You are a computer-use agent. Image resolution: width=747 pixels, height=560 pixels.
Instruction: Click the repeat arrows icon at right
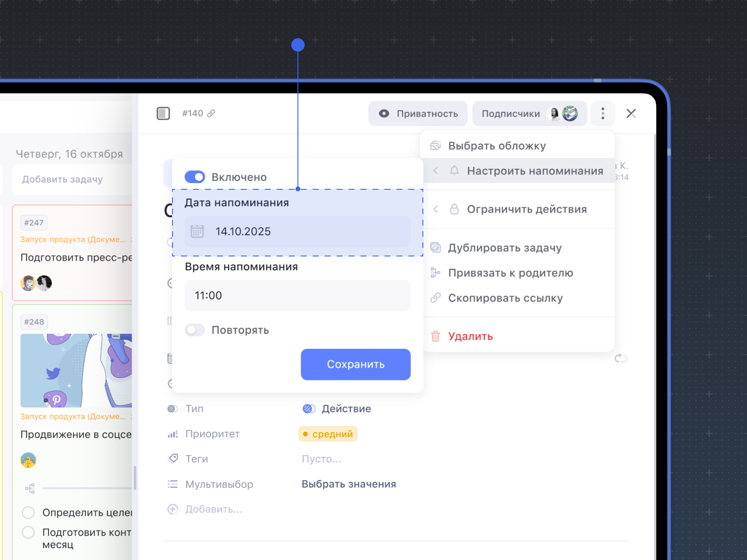[621, 358]
